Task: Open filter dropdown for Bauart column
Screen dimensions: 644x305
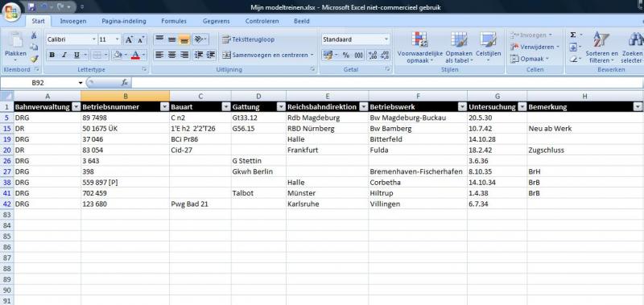Action: coord(226,107)
